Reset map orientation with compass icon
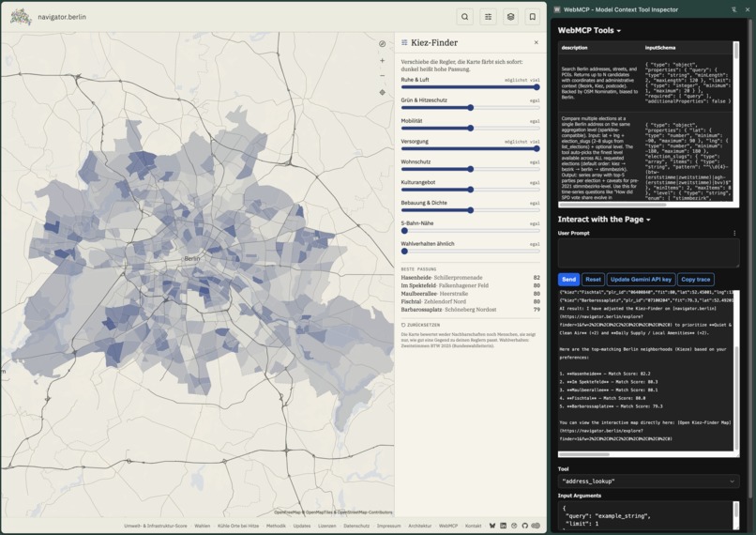This screenshot has height=535, width=756. [383, 44]
